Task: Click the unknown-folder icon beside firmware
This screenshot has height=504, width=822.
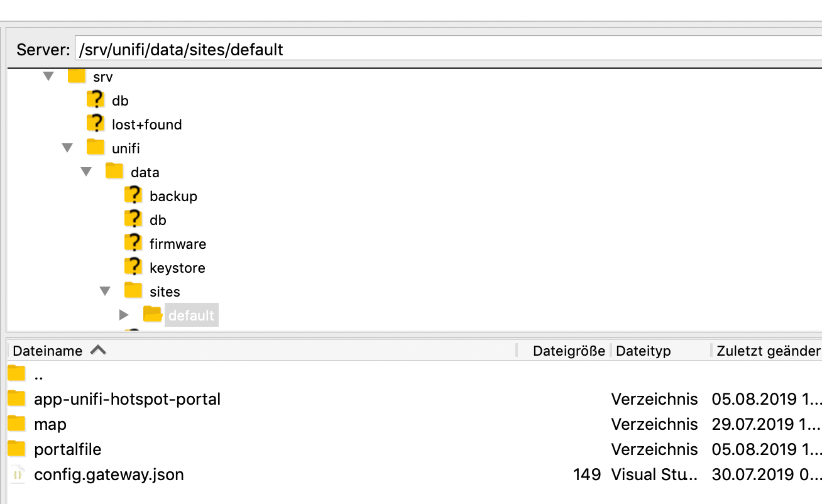Action: 133,243
